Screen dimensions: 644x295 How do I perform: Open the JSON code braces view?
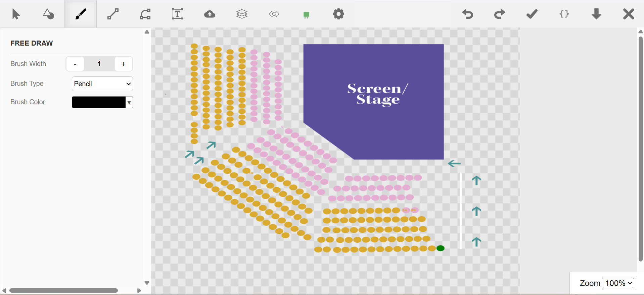pos(564,14)
